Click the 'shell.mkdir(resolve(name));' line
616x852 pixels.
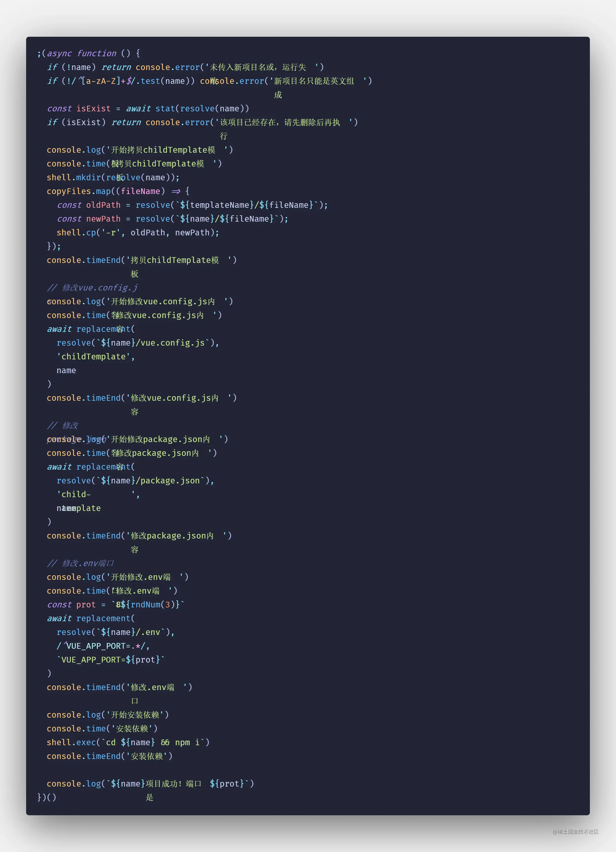coord(113,177)
